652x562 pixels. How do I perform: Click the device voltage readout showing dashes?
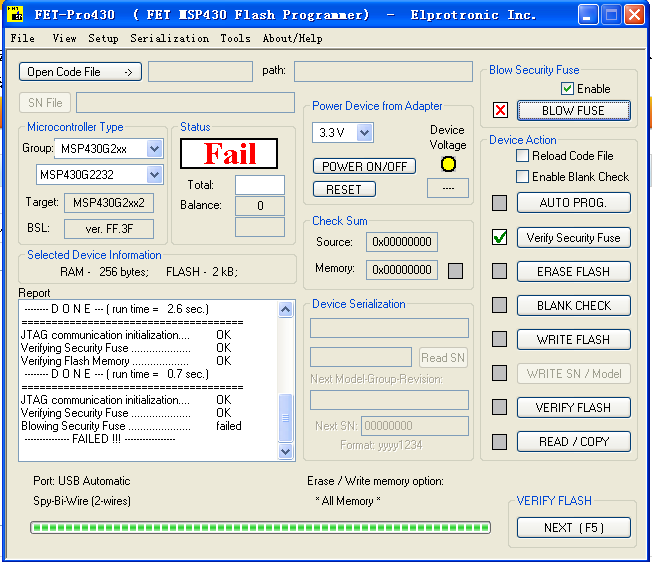coord(448,188)
